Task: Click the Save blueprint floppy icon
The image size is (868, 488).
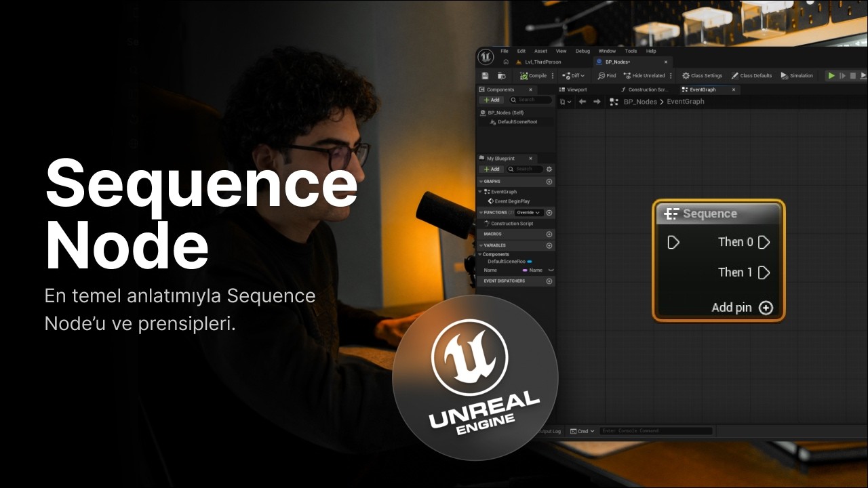Action: 485,76
